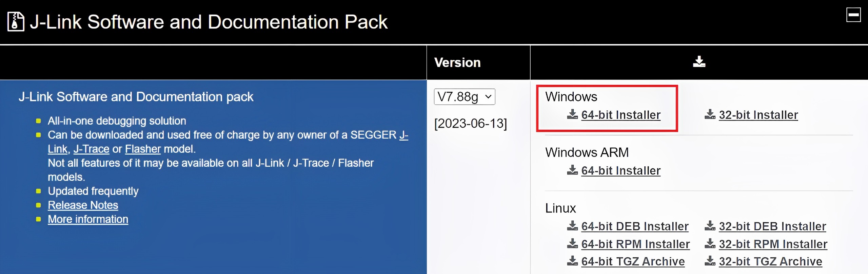Screen dimensions: 868x274
Task: Click the download icon beside Windows 64-bit Installer
Action: click(573, 115)
